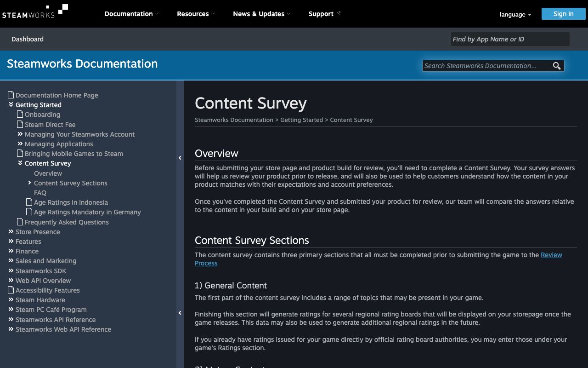Screen dimensions: 588x368
Task: Open the Resources menu
Action: (196, 14)
